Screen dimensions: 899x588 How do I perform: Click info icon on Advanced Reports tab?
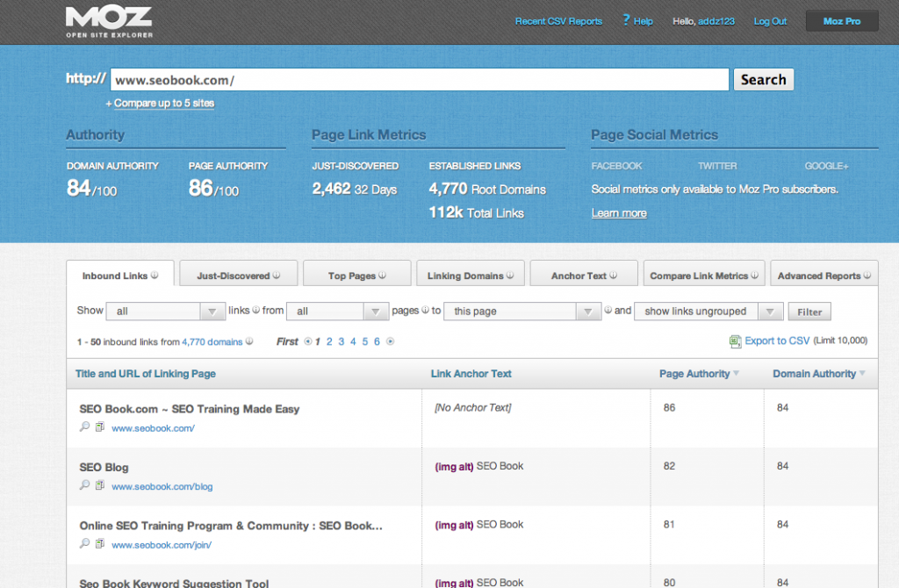coord(867,275)
